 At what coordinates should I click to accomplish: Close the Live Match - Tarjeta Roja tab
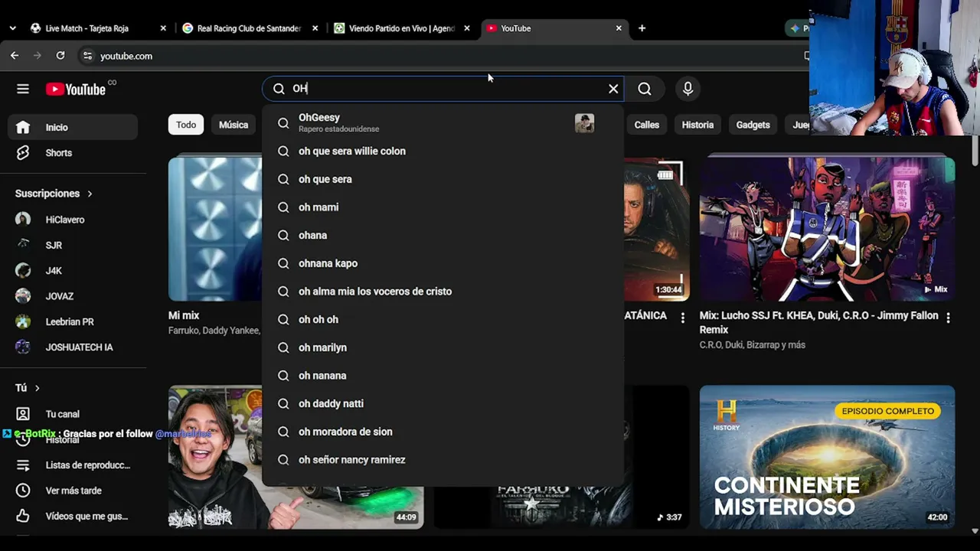(x=163, y=28)
